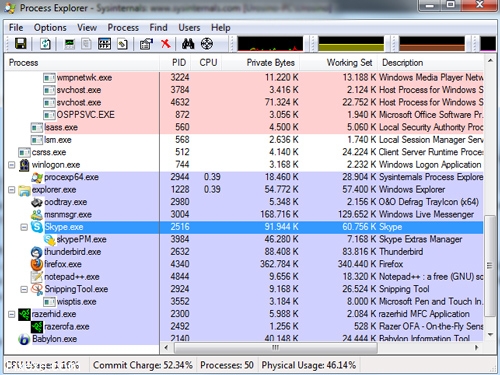Click the orange physical memory graph

click(432, 44)
